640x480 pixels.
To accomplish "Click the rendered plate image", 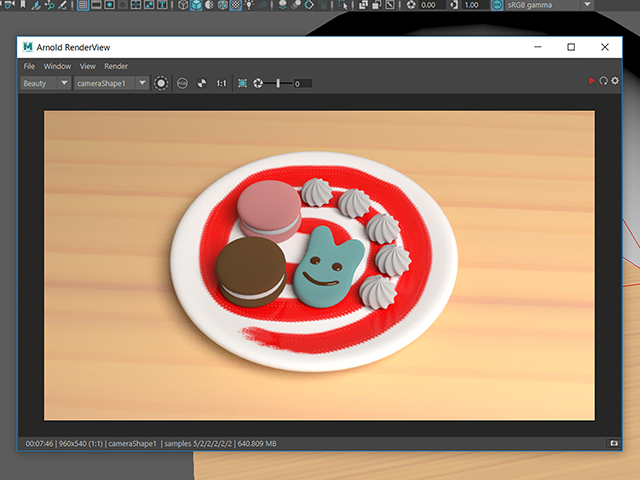I will tap(319, 265).
